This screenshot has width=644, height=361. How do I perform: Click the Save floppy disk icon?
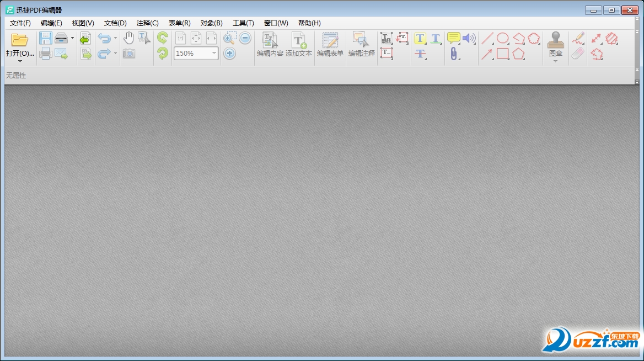tap(45, 39)
